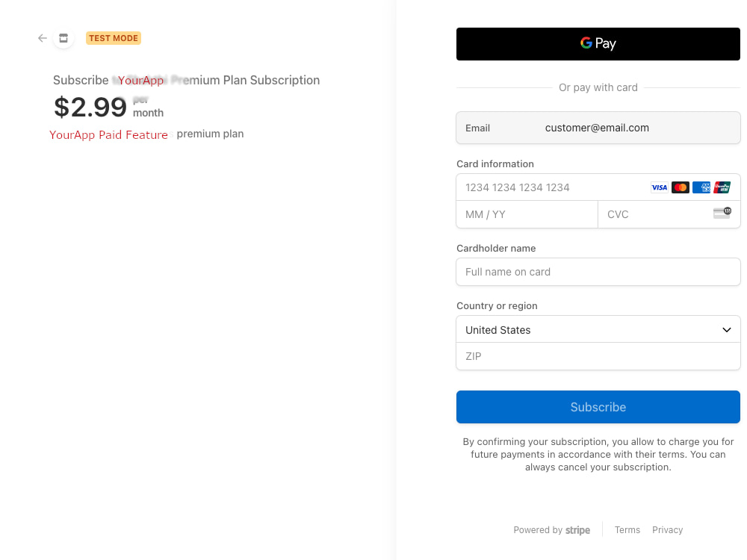Open the Terms link

[x=627, y=530]
